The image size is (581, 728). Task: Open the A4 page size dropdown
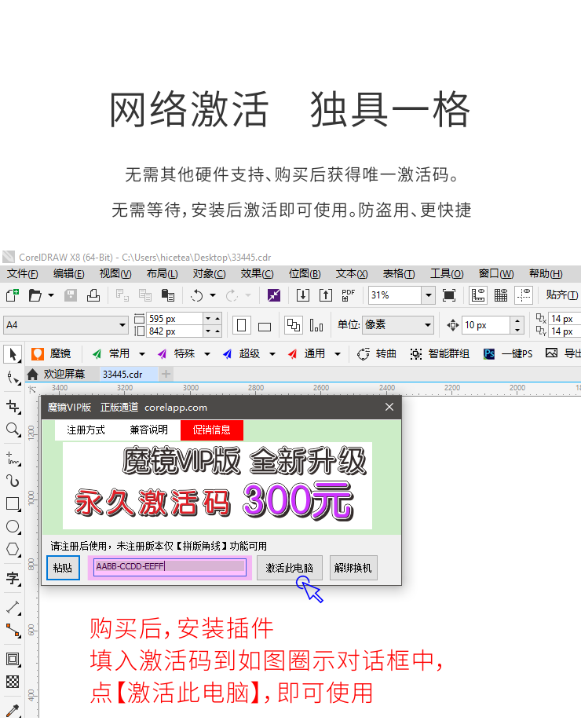coord(122,325)
